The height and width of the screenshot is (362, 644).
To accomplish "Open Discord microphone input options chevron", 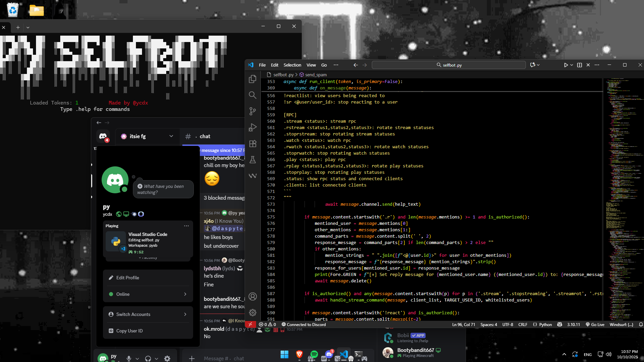I will pos(137,359).
